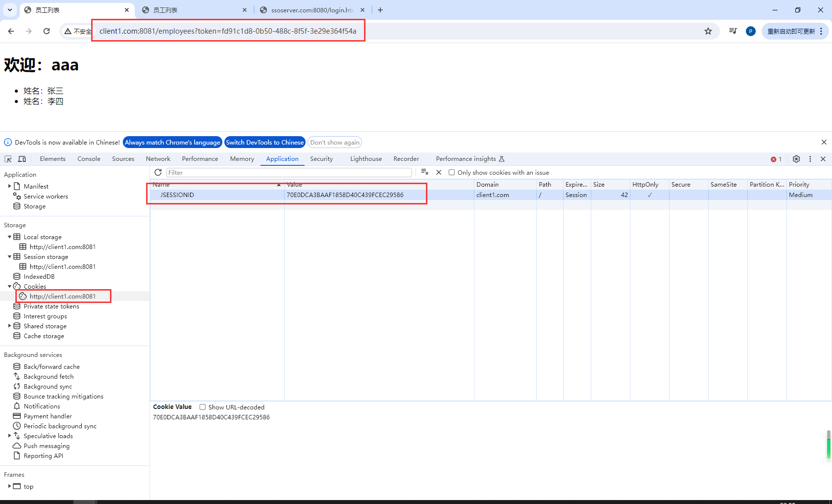This screenshot has width=832, height=504.
Task: Open the Security tab
Action: tap(321, 159)
